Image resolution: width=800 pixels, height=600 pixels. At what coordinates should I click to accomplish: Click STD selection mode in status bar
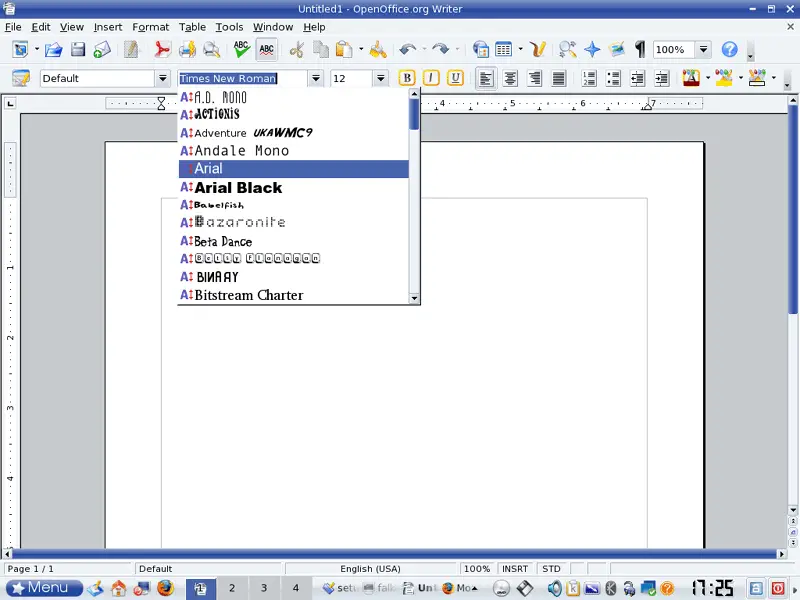pyautogui.click(x=552, y=568)
